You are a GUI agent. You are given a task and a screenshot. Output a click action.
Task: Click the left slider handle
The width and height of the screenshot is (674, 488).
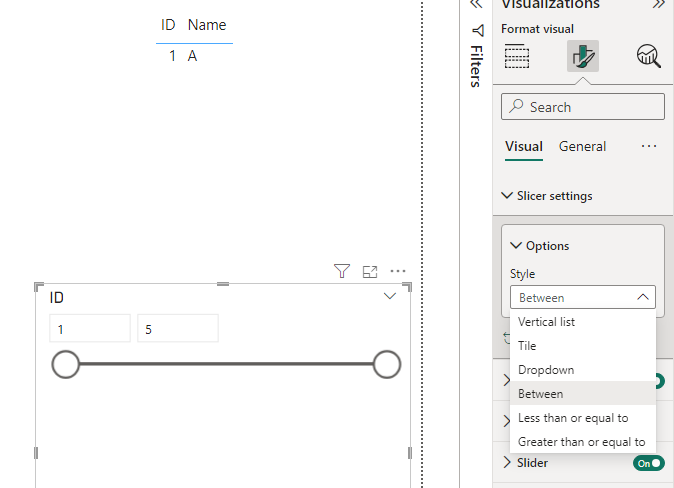click(65, 365)
